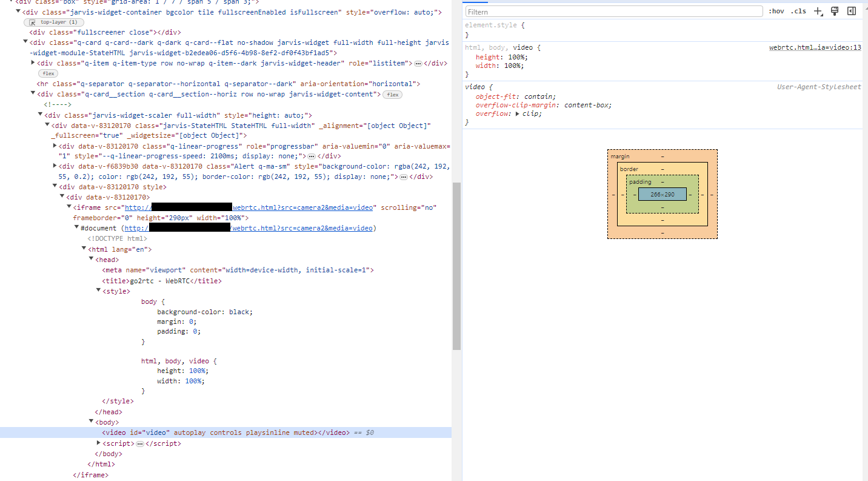Edit the height: 100% value in styles
This screenshot has height=481, width=868.
point(516,57)
